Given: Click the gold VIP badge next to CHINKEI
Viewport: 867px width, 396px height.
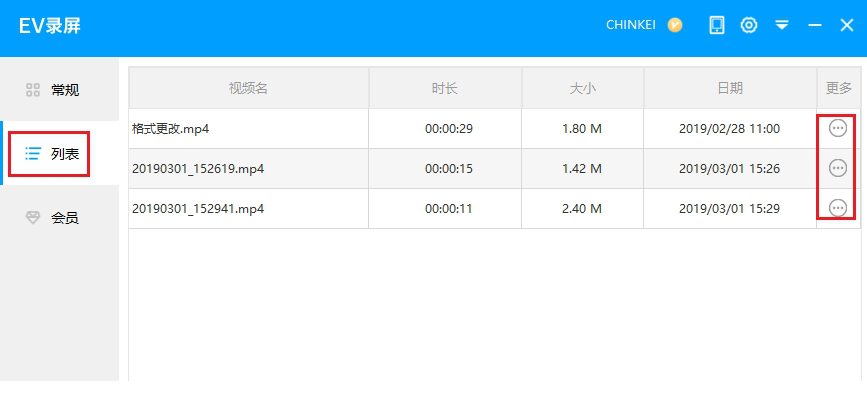Looking at the screenshot, I should tap(675, 25).
